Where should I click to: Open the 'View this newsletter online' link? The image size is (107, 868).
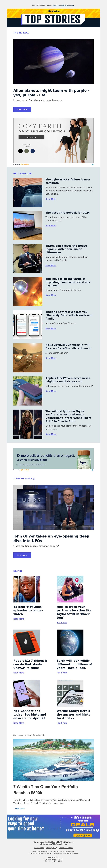pyautogui.click(x=63, y=5)
